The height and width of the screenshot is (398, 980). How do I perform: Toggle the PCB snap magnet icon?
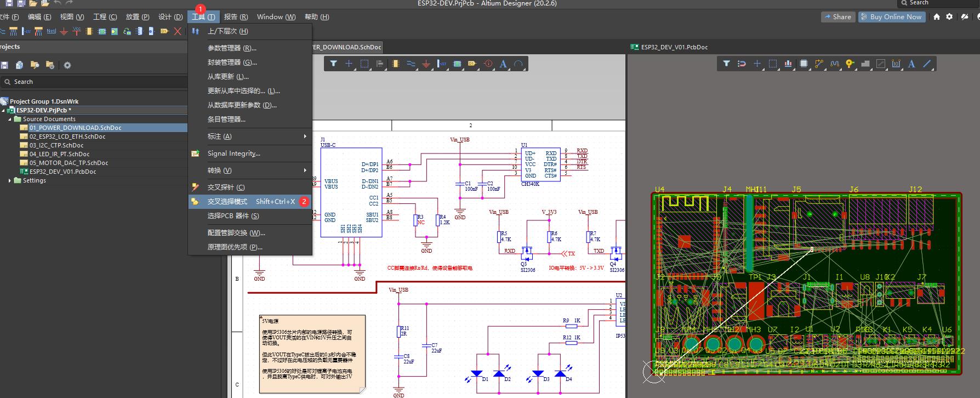(x=742, y=64)
